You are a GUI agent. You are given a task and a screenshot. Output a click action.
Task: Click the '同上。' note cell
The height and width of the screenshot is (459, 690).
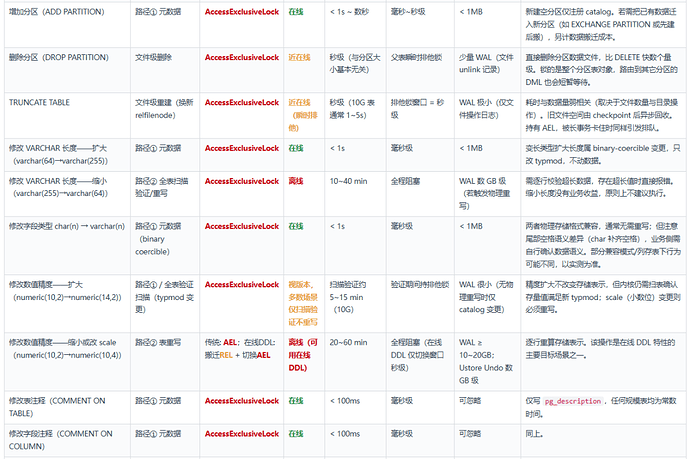coord(603,441)
